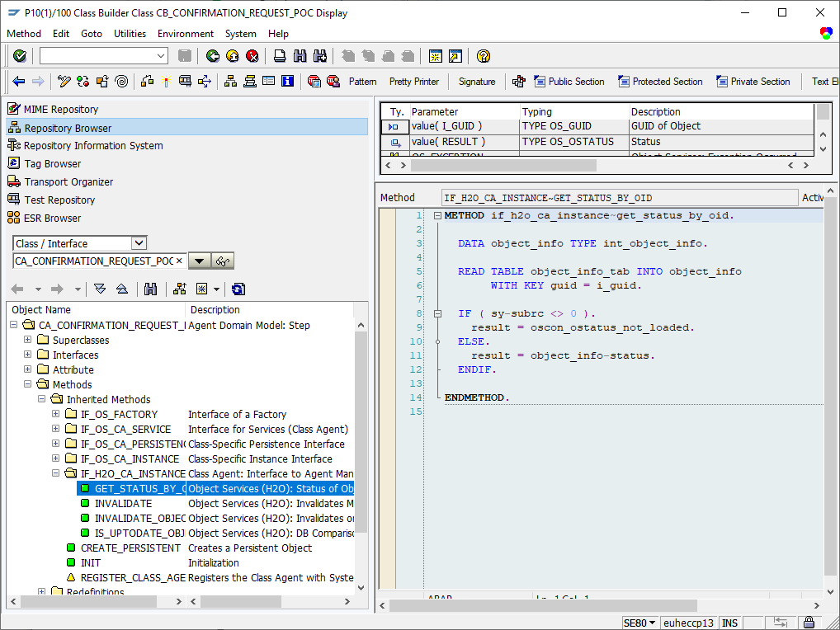Click the green checkmark Enter icon
The width and height of the screenshot is (840, 630).
pyautogui.click(x=20, y=56)
